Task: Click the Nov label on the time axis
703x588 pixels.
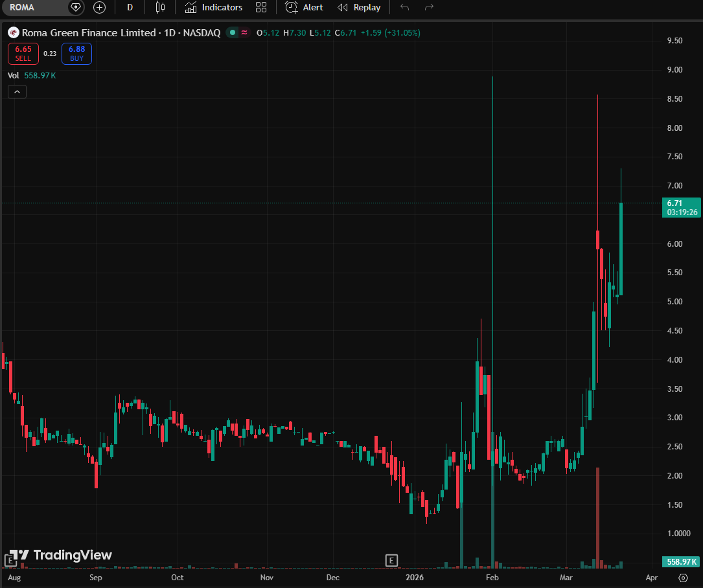Action: pyautogui.click(x=267, y=578)
